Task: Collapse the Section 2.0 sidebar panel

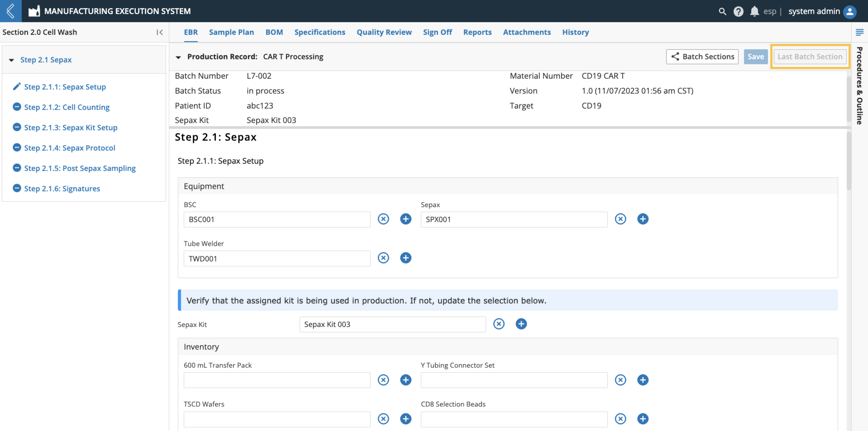Action: pos(160,32)
